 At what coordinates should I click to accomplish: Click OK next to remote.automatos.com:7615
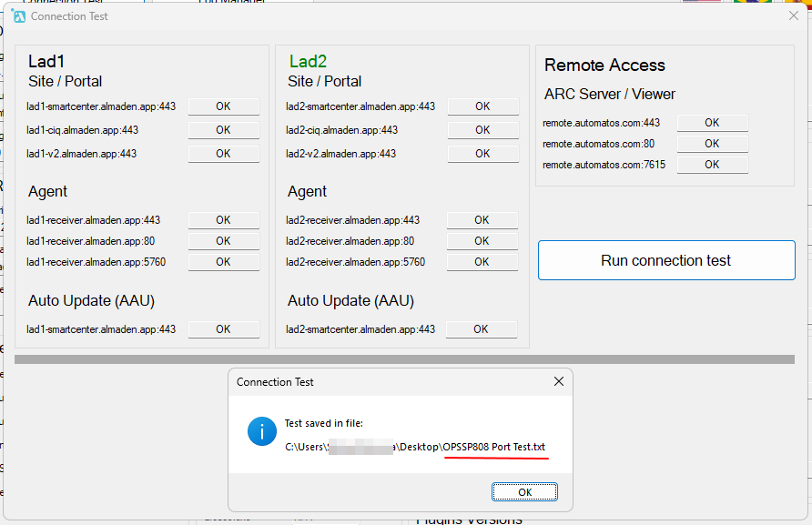(713, 164)
